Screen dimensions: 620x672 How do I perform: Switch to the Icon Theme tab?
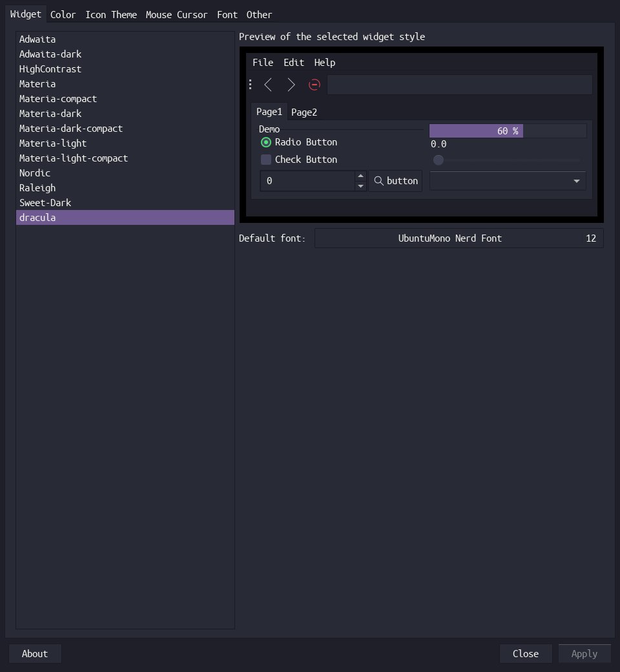pos(111,15)
